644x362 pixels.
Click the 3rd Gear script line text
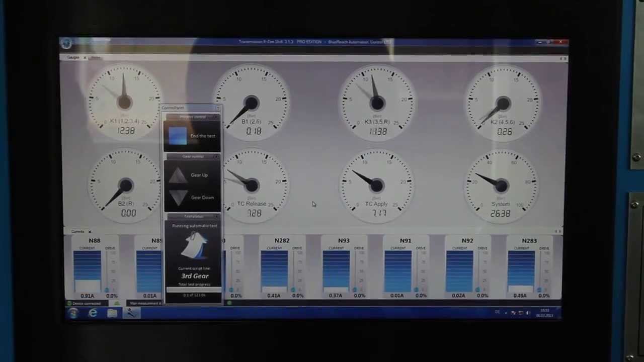[195, 276]
